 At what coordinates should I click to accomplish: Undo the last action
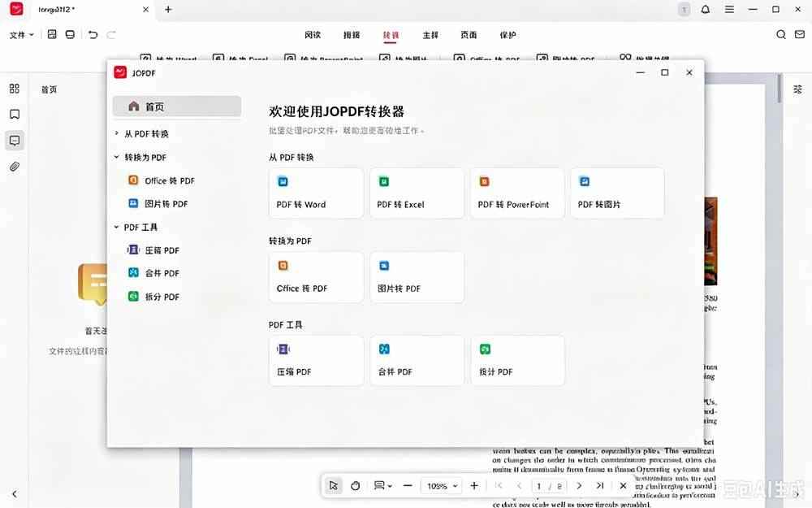pyautogui.click(x=93, y=35)
